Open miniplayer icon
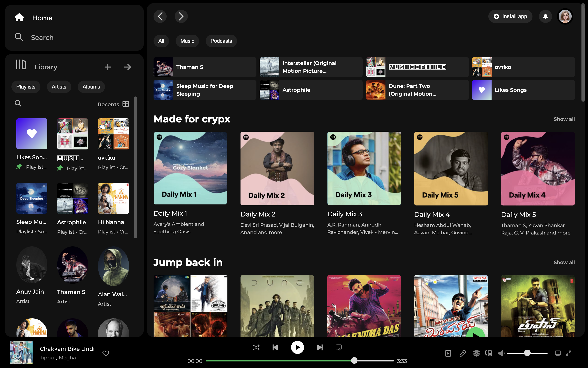The height and width of the screenshot is (368, 588). tap(558, 353)
